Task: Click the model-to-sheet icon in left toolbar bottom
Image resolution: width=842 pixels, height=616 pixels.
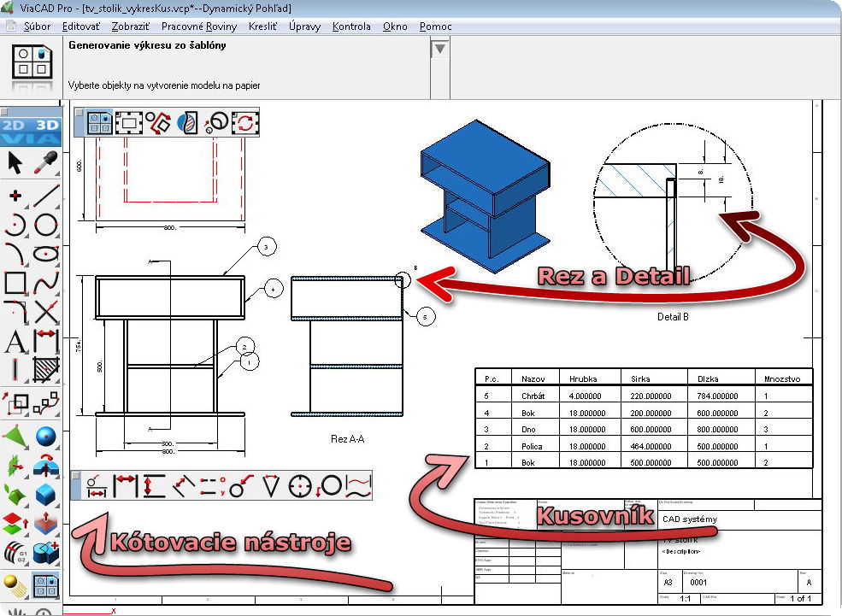Action: 46,586
